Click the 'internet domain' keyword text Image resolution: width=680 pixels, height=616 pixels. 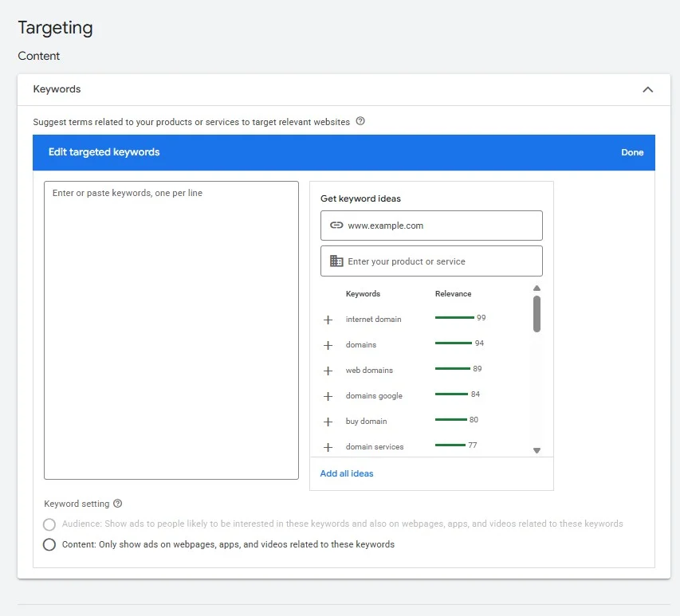373,320
